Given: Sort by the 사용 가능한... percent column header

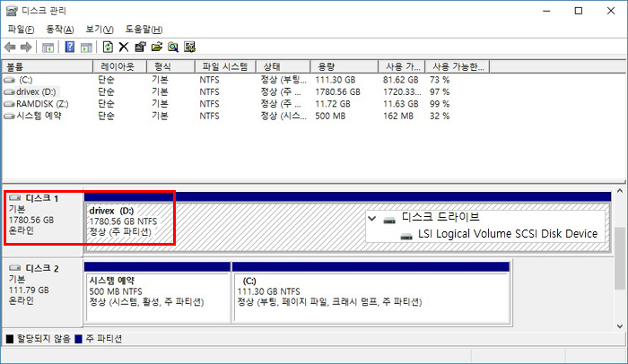Looking at the screenshot, I should (x=457, y=66).
